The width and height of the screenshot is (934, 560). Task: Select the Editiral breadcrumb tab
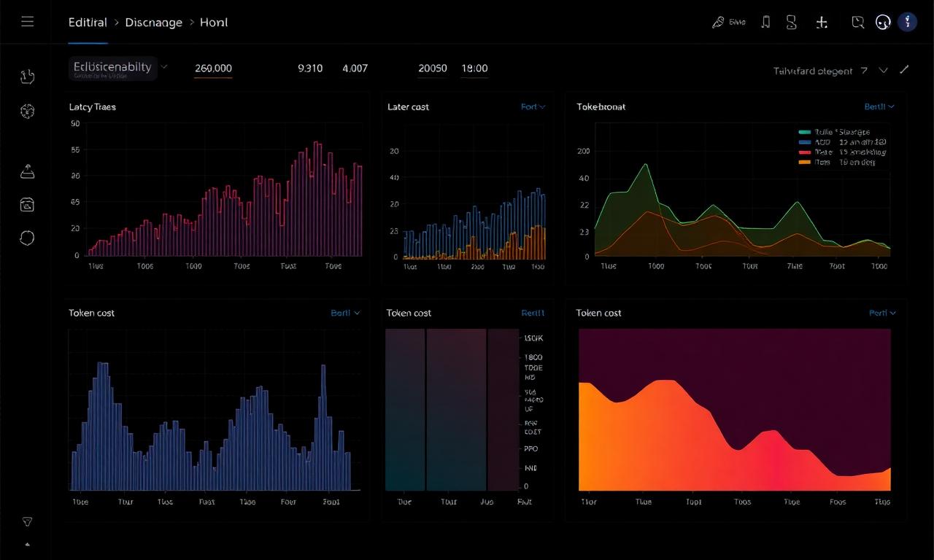click(x=88, y=23)
